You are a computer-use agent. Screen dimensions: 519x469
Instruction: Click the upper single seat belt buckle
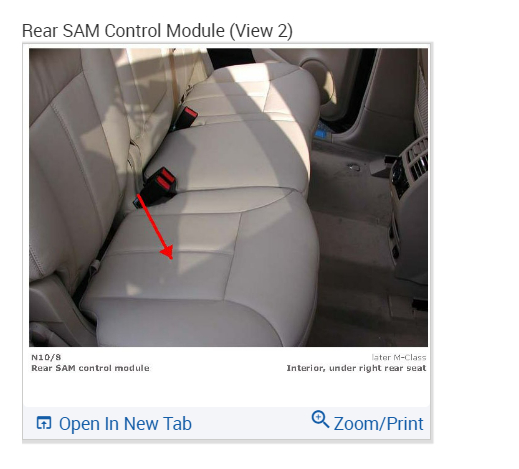click(x=185, y=118)
